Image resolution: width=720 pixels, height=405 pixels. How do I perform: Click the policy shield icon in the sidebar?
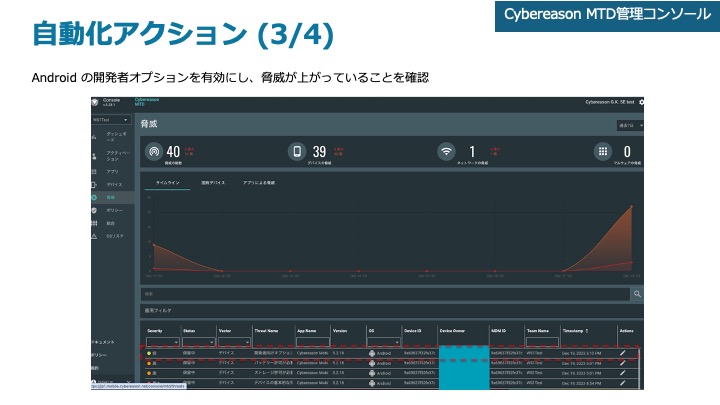[94, 210]
